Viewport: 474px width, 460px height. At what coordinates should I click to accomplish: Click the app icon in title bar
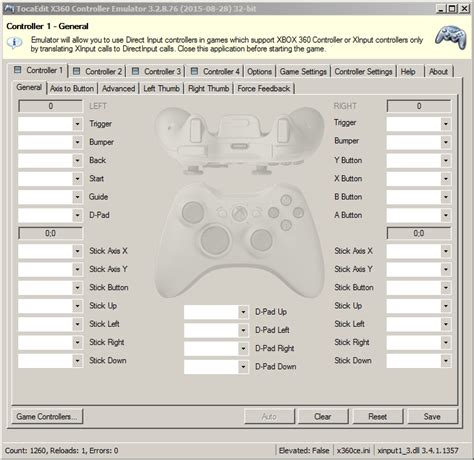[9, 9]
